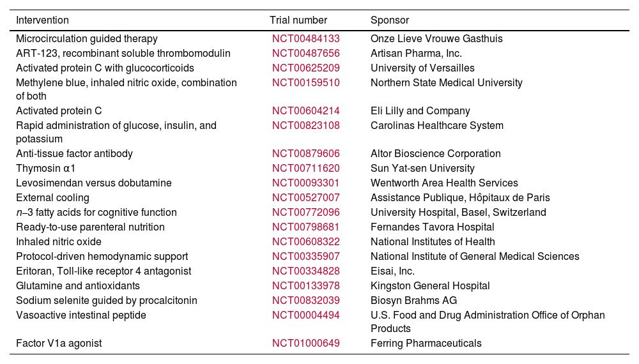Open glutamine trial NCT00133978
The width and height of the screenshot is (639, 364).
(x=305, y=286)
